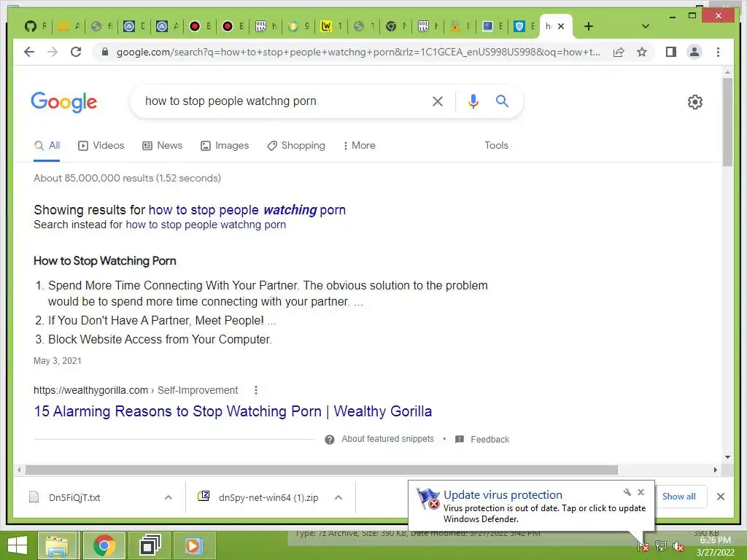
Task: Expand options for dnSpy zip download
Action: (x=338, y=497)
